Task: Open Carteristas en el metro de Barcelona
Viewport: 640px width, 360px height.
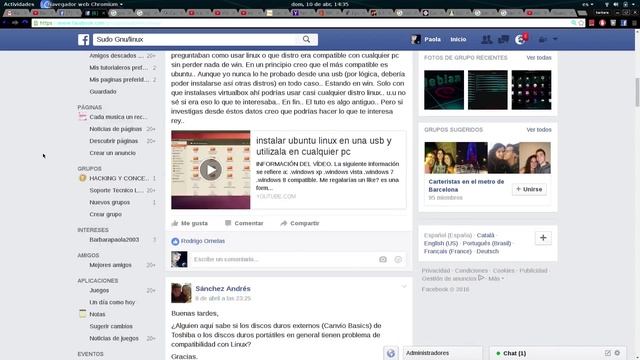Action: pos(466,186)
